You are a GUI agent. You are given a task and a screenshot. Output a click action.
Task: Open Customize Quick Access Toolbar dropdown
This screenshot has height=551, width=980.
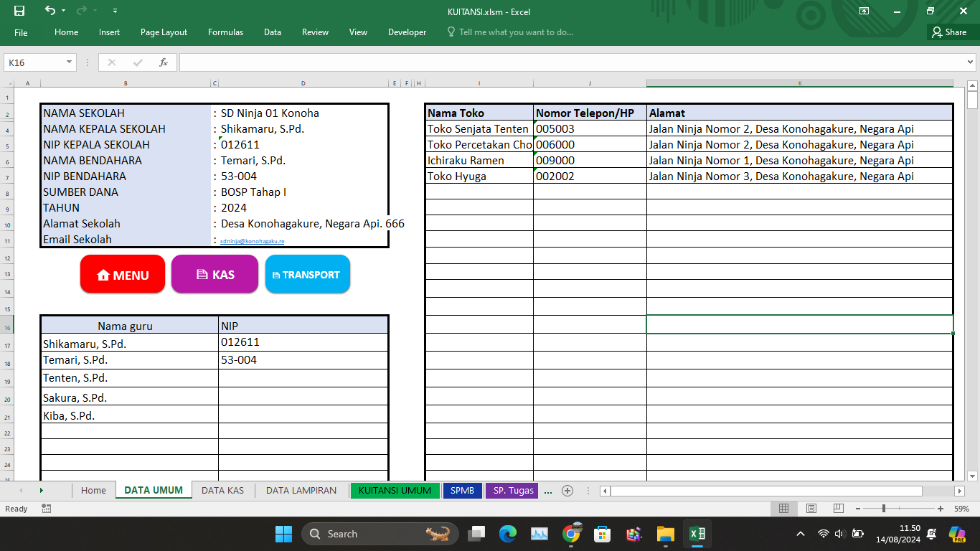coord(116,11)
